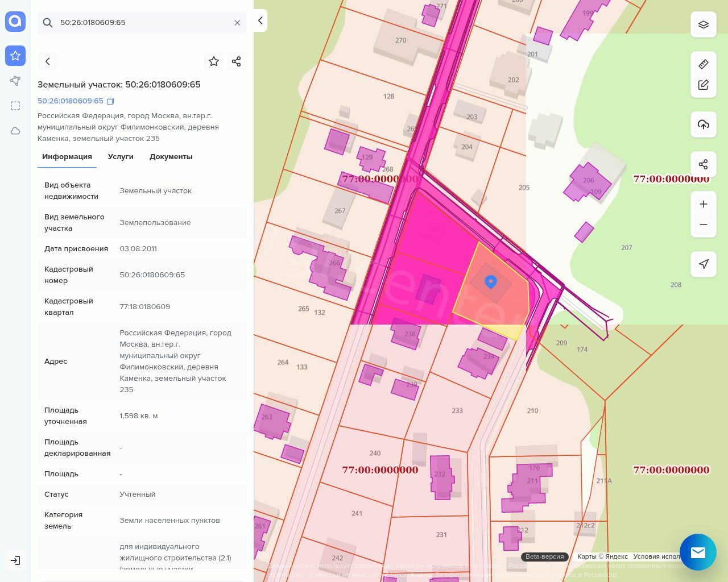Viewport: 728px width, 582px height.
Task: Open the map layers panel
Action: (x=704, y=25)
